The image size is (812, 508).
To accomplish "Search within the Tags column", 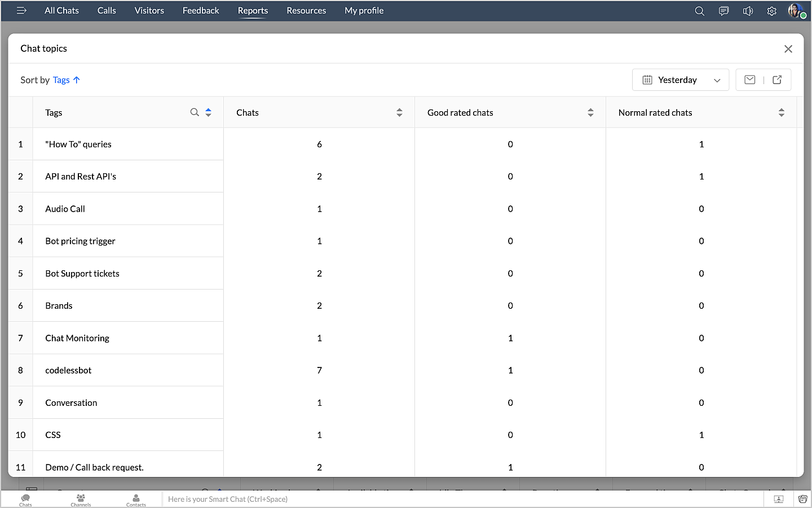I will click(x=195, y=112).
